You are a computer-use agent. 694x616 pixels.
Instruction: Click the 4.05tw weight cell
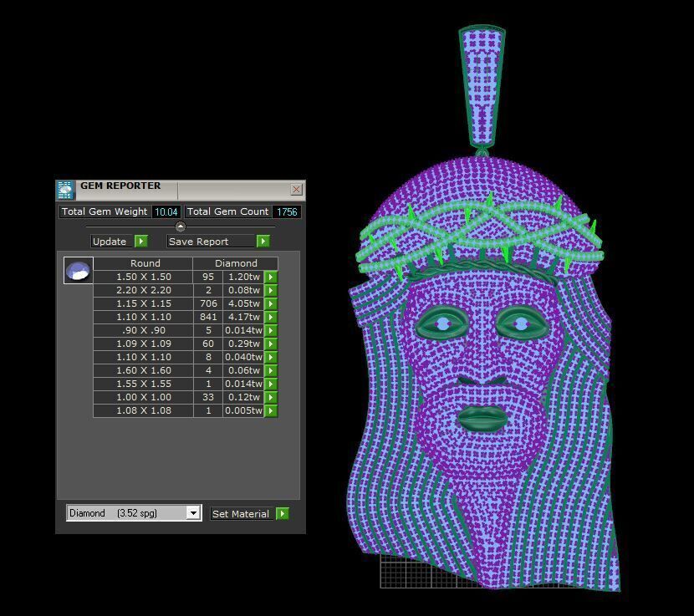tap(243, 303)
